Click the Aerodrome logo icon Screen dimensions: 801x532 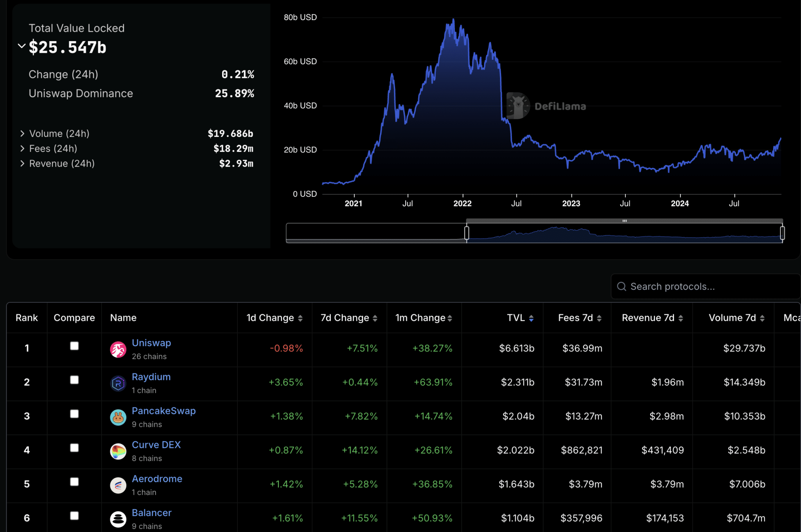pyautogui.click(x=118, y=485)
